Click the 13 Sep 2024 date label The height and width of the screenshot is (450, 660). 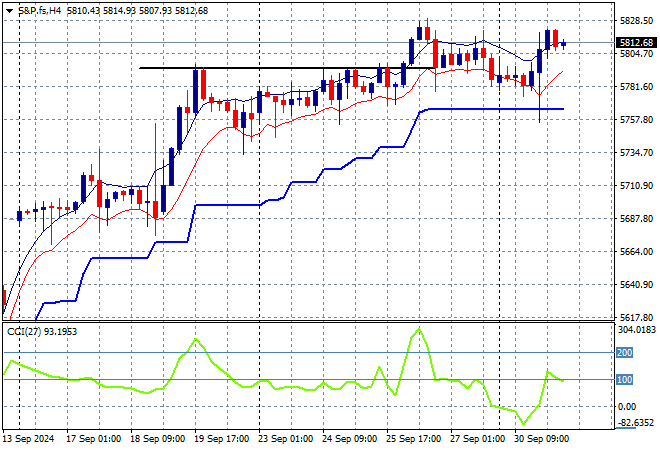pos(28,439)
